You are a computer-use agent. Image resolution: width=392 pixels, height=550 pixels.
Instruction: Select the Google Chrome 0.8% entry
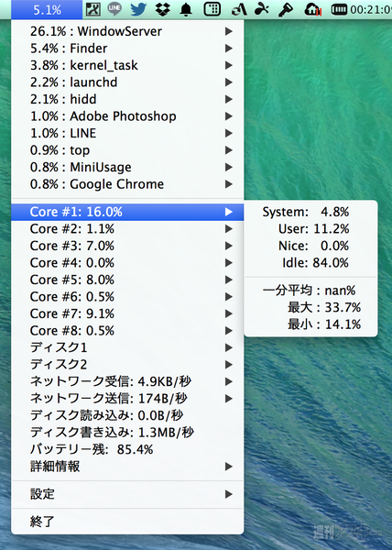coord(127,184)
